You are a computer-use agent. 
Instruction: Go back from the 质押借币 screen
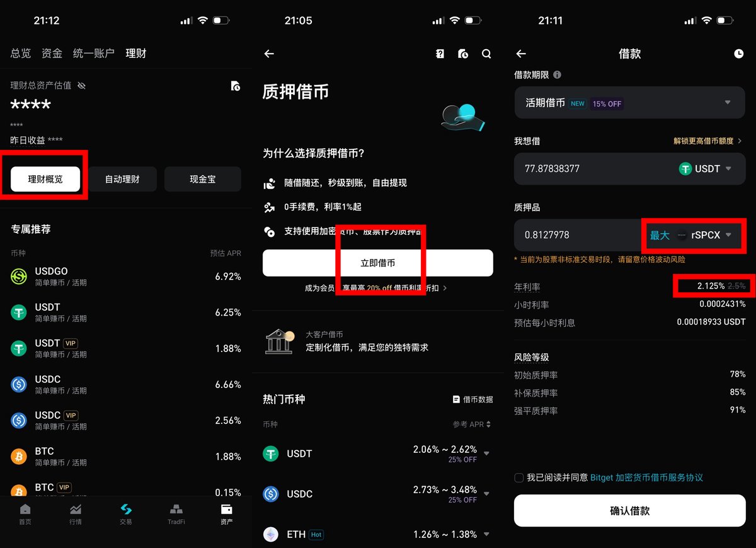pyautogui.click(x=269, y=54)
